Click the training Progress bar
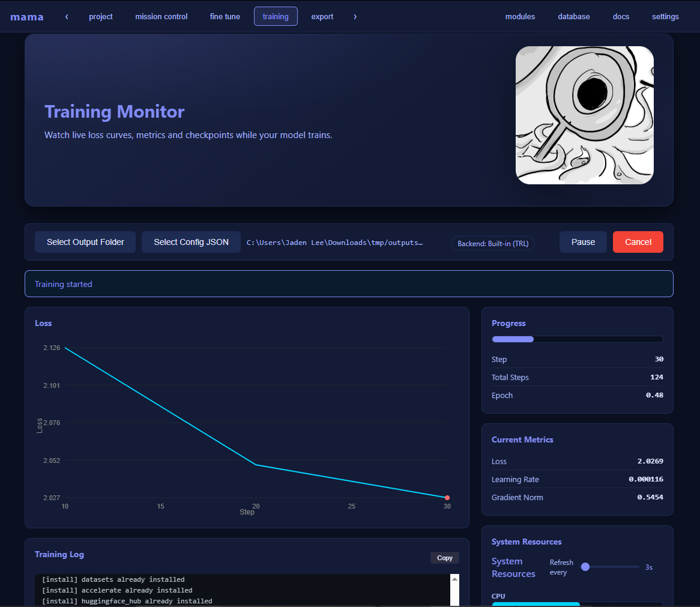The image size is (700, 607). coord(578,339)
